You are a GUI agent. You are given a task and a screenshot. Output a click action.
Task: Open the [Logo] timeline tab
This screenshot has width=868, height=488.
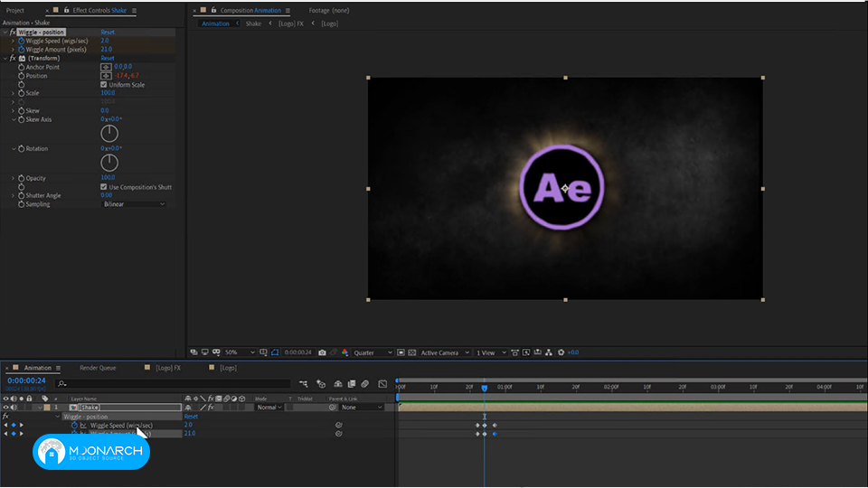228,368
